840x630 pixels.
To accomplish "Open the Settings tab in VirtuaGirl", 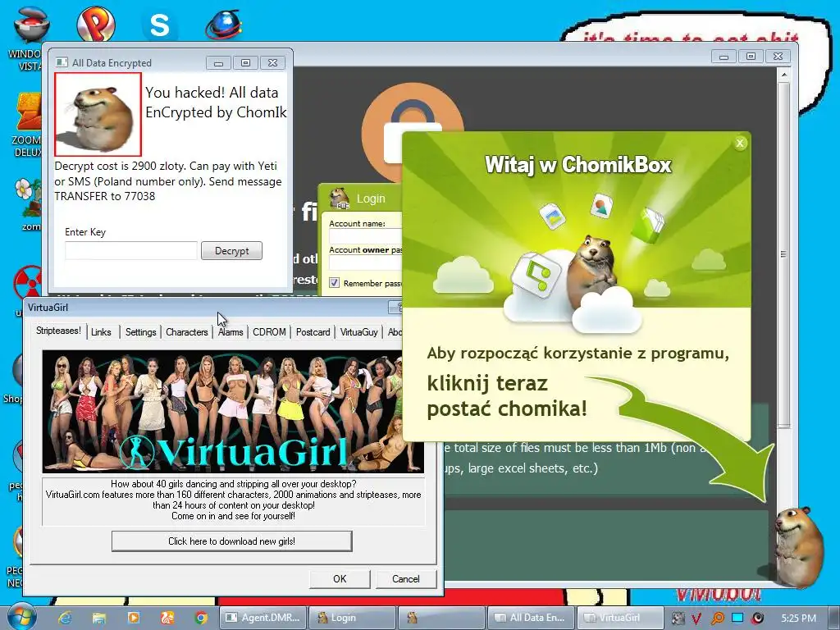I will 140,332.
